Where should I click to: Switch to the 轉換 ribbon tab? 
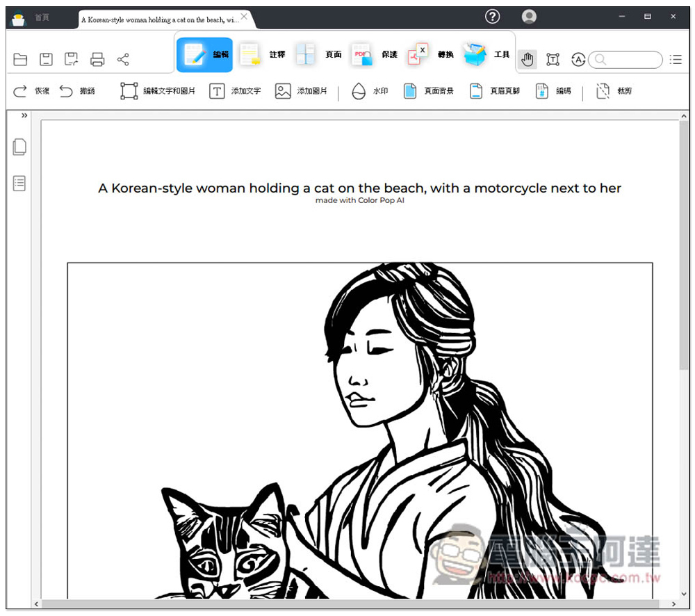click(431, 54)
